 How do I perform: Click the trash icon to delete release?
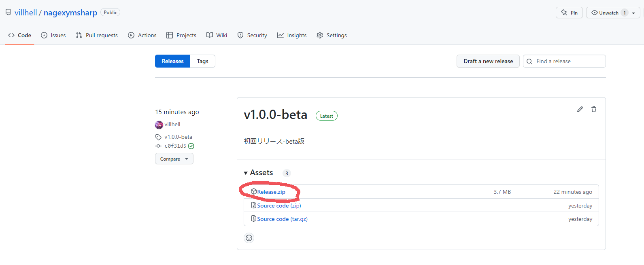click(x=594, y=109)
